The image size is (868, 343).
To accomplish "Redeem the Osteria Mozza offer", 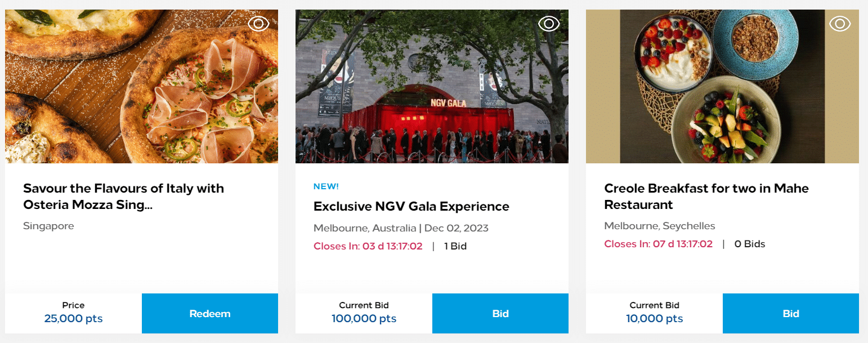I will [210, 314].
